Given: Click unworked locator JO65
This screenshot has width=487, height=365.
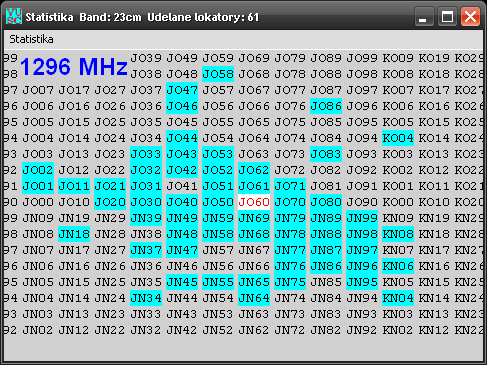Looking at the screenshot, I should click(x=254, y=122).
